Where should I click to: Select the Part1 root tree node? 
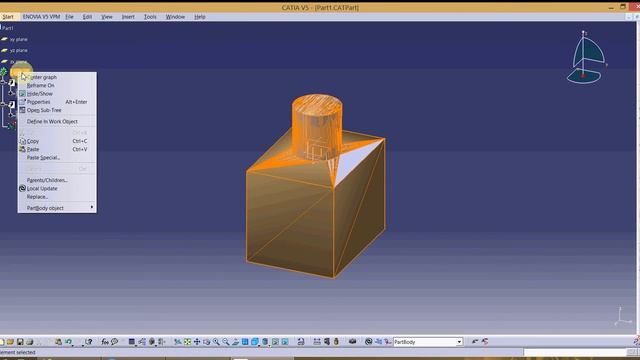(7, 28)
